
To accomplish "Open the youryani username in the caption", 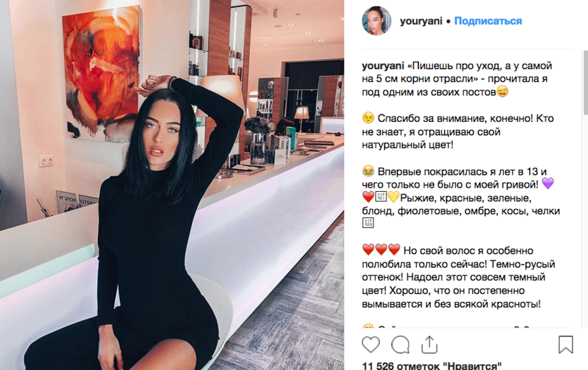I will pyautogui.click(x=383, y=66).
